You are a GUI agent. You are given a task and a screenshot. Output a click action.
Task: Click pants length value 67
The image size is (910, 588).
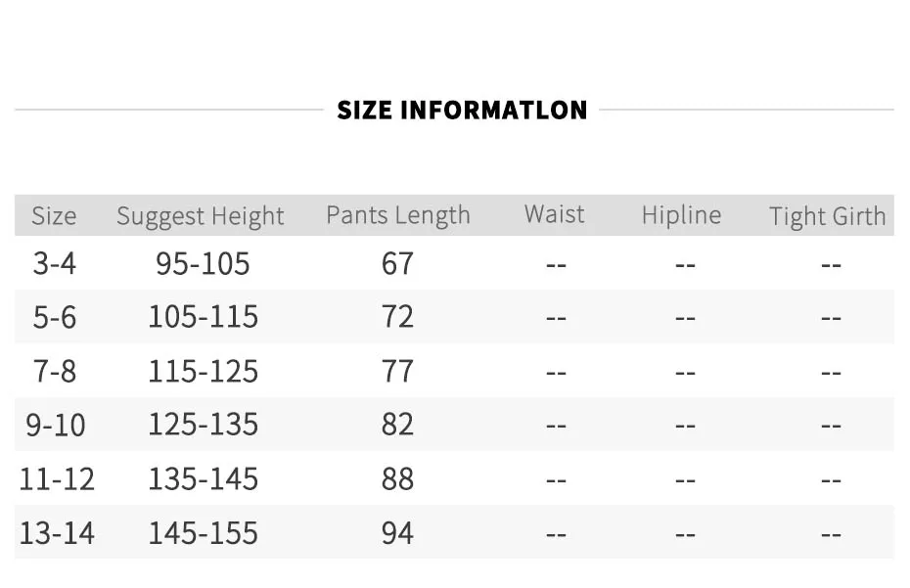(x=397, y=263)
